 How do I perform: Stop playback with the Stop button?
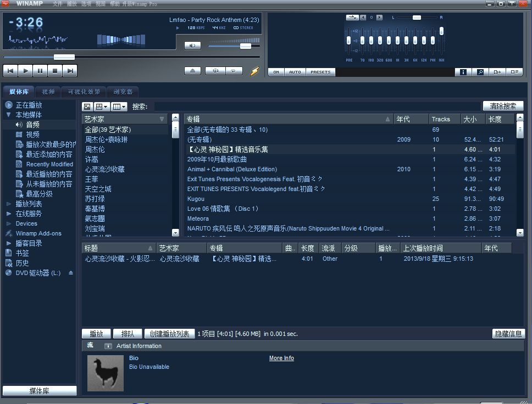click(55, 71)
